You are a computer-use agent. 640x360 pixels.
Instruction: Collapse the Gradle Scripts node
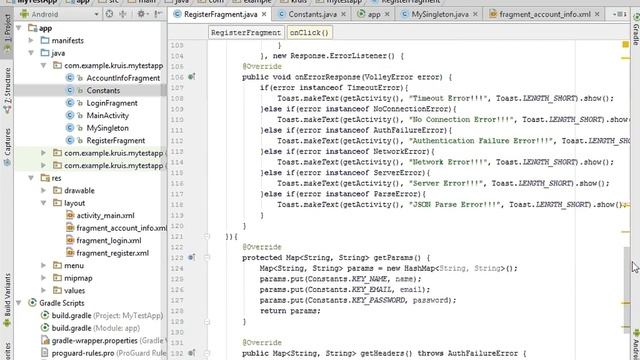tap(19, 303)
